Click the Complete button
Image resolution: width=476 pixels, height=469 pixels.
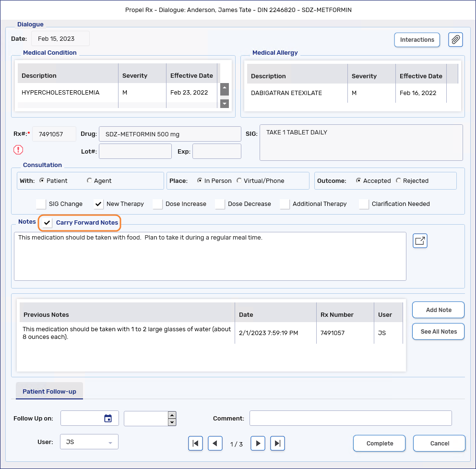pyautogui.click(x=379, y=443)
